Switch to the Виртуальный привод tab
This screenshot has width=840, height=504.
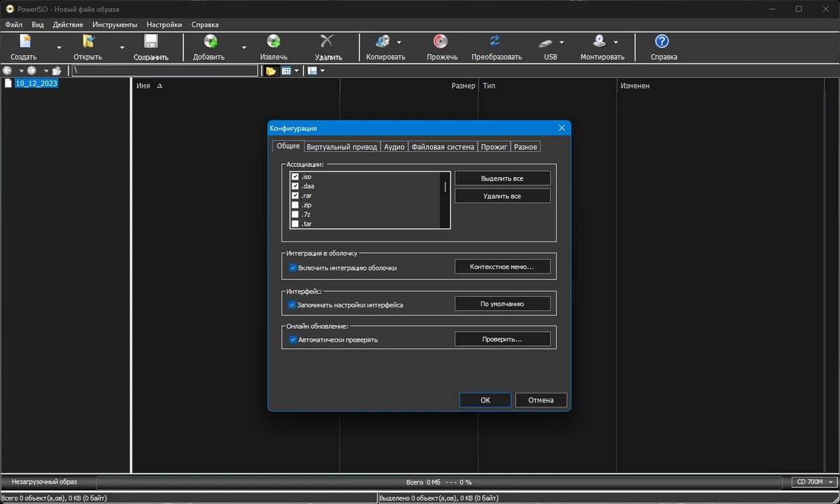click(x=342, y=146)
